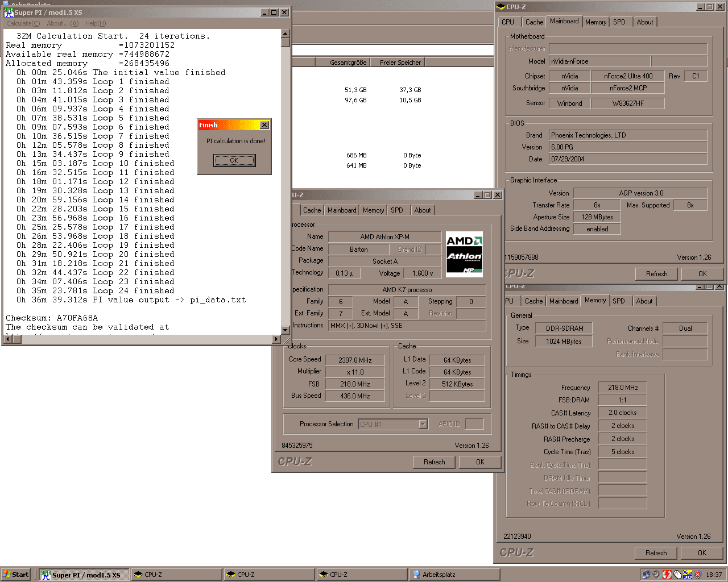
Task: Expand the Processor Selection CPU #1 dropdown
Action: coord(423,424)
